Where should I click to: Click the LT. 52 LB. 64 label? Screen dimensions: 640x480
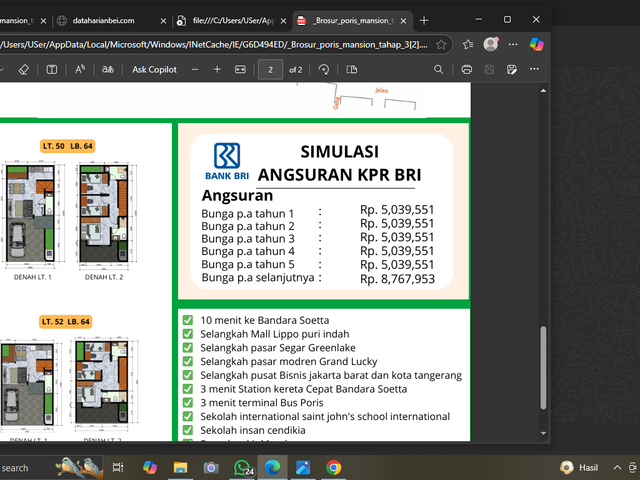coord(66,322)
